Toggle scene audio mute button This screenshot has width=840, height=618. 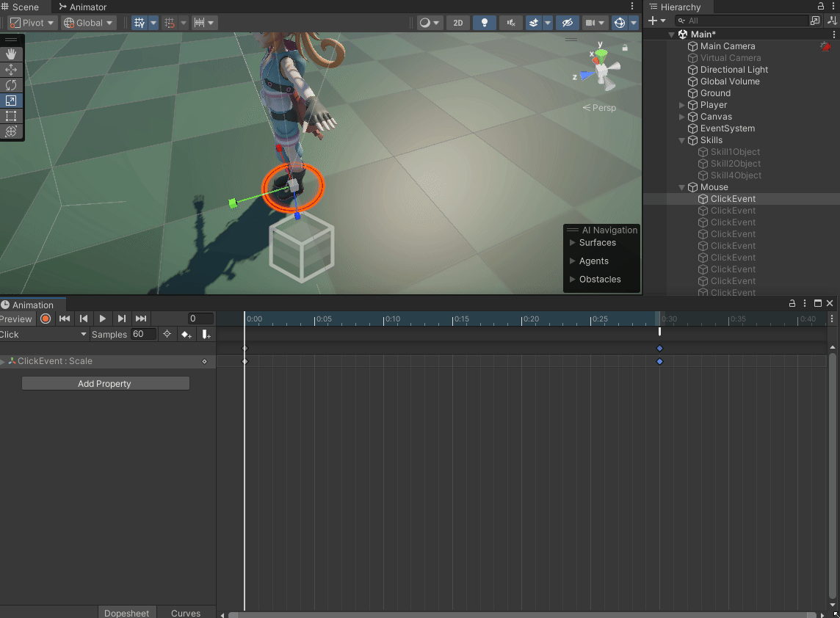coord(511,23)
